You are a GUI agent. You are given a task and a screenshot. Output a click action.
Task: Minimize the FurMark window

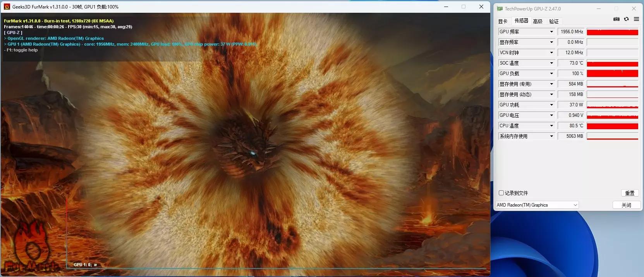pyautogui.click(x=446, y=7)
